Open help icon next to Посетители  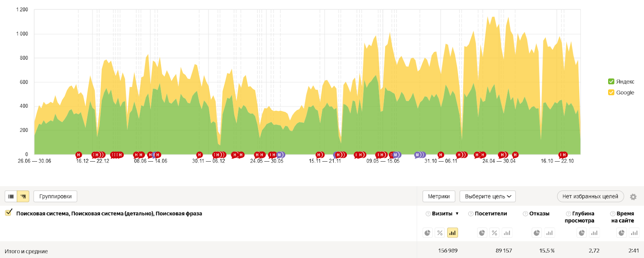(x=471, y=214)
